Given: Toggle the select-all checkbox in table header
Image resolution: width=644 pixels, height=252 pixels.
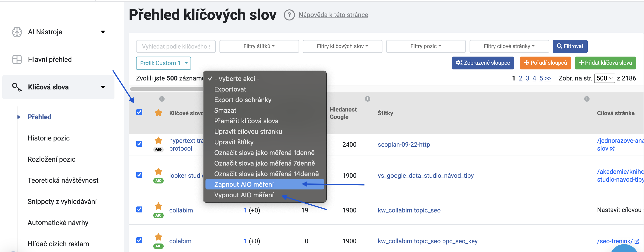Looking at the screenshot, I should coord(139,112).
